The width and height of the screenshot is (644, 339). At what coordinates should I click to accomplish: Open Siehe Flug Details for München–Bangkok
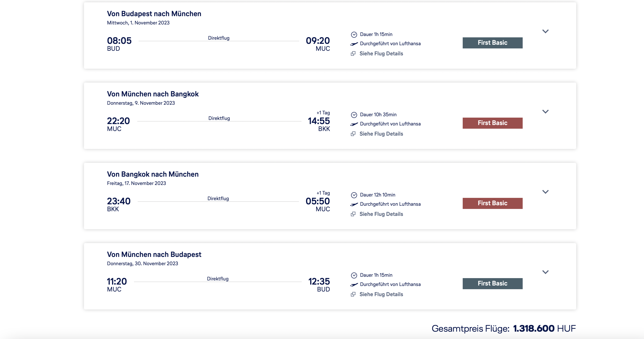[381, 134]
